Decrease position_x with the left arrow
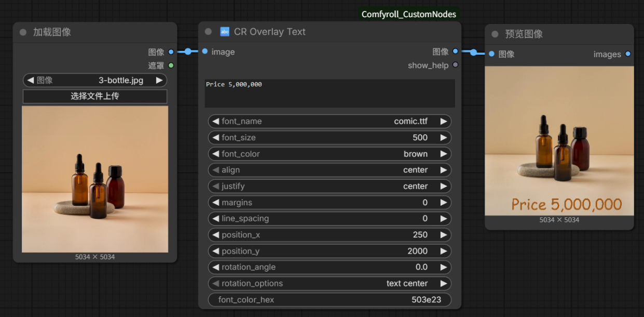644x317 pixels. (x=215, y=235)
